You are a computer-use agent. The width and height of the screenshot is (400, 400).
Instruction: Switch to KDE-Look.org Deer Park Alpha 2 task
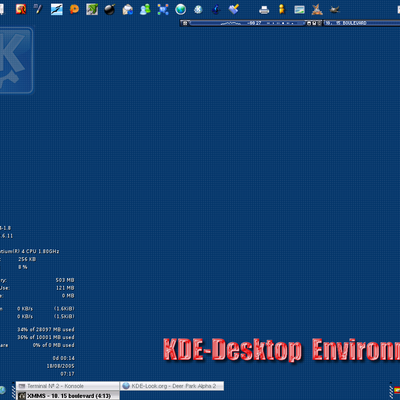pyautogui.click(x=172, y=386)
